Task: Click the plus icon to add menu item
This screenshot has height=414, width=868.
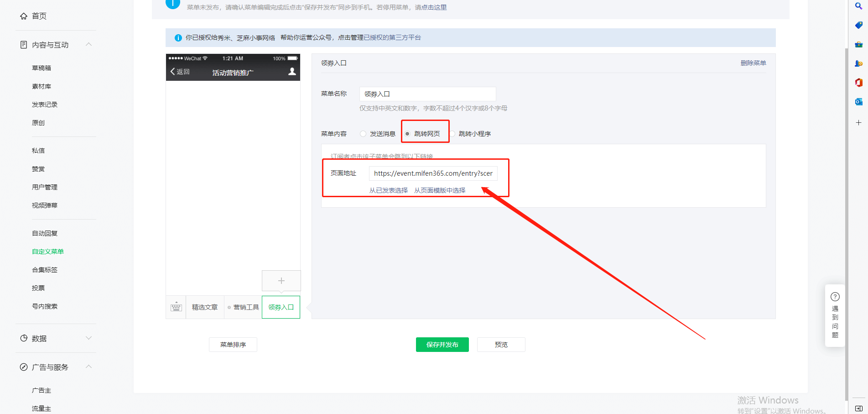Action: click(281, 281)
